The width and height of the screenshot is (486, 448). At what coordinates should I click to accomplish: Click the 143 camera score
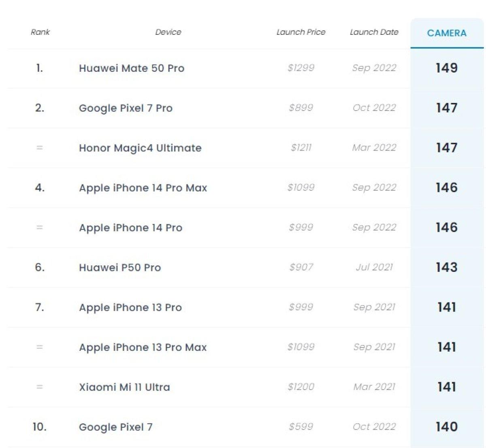tap(446, 267)
